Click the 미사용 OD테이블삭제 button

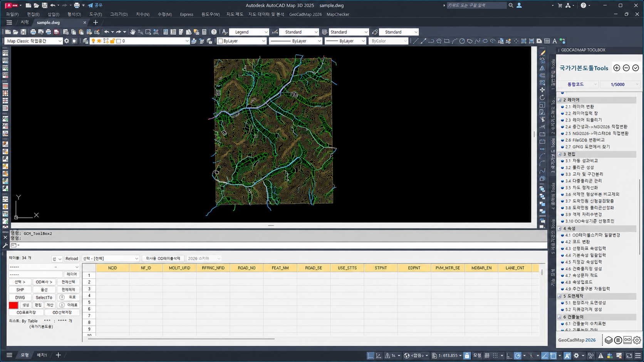[163, 259]
